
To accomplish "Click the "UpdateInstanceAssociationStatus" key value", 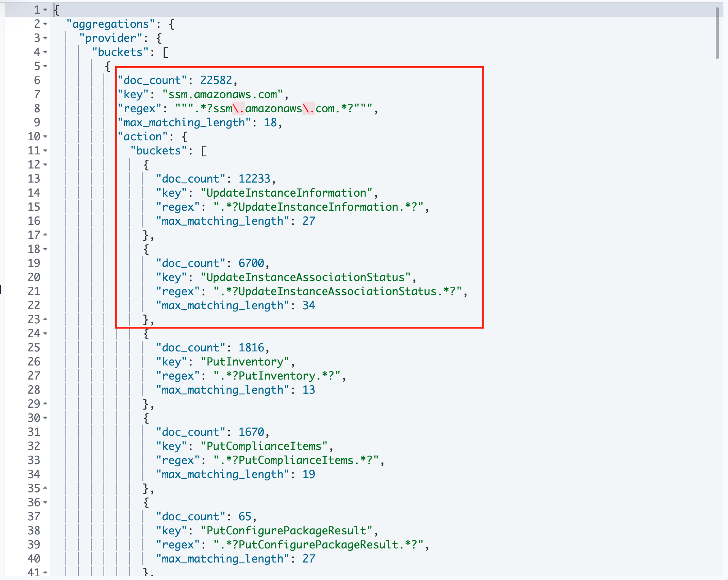I will pyautogui.click(x=305, y=277).
